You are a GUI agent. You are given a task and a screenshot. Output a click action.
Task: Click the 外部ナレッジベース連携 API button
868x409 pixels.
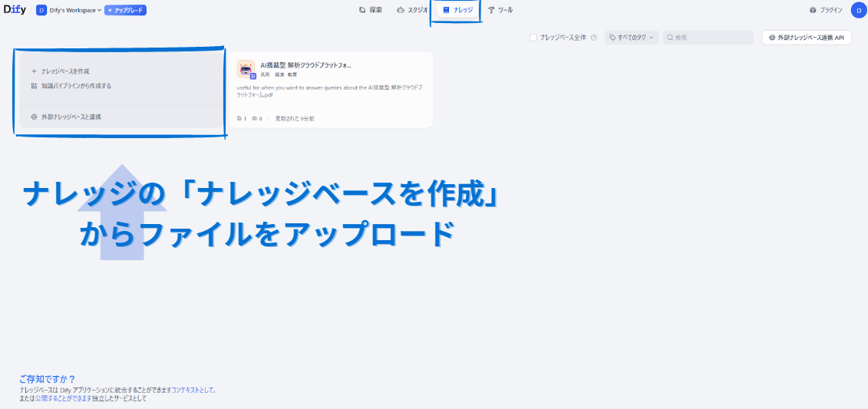(x=806, y=38)
